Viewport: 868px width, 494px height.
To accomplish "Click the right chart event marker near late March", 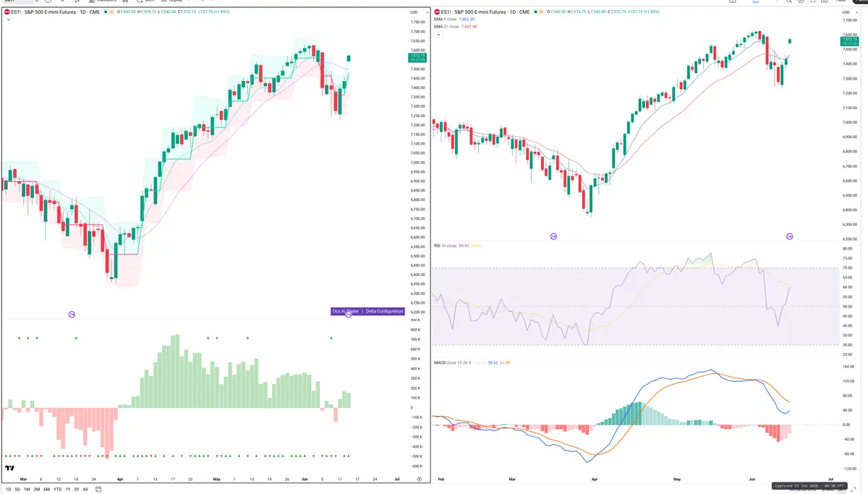I will tap(553, 237).
